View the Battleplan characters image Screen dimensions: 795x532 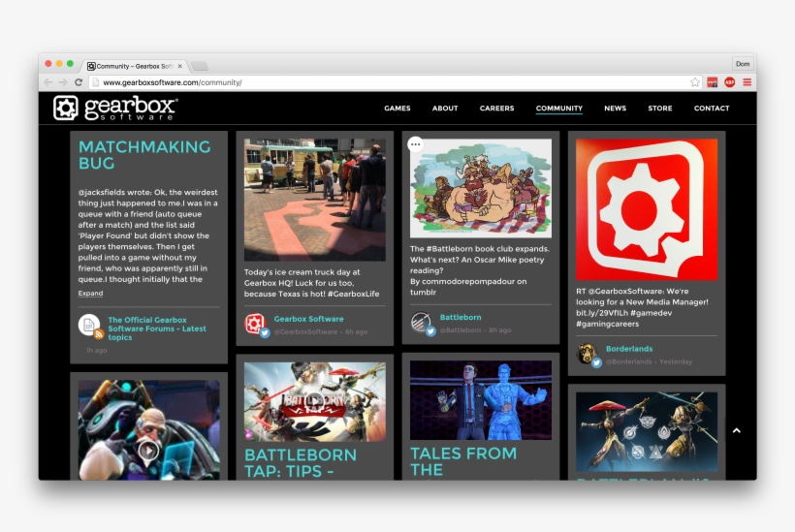tap(647, 431)
